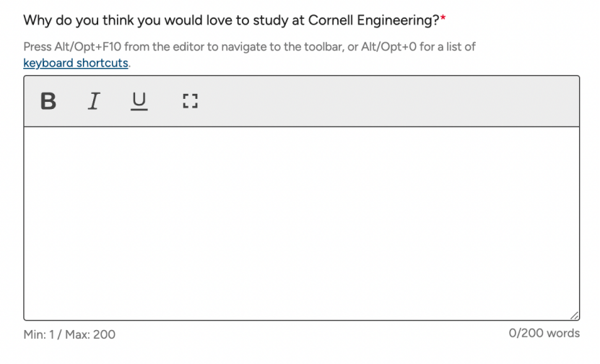
Task: Turn on the Bold toolbar button
Action: point(48,101)
